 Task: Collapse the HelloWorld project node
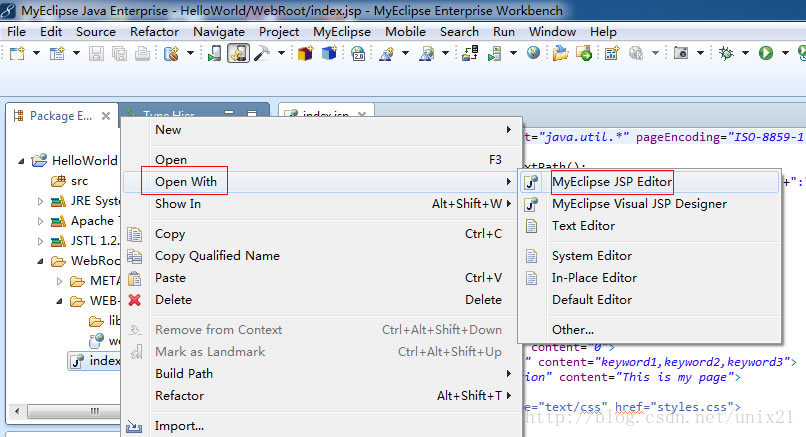pos(21,161)
